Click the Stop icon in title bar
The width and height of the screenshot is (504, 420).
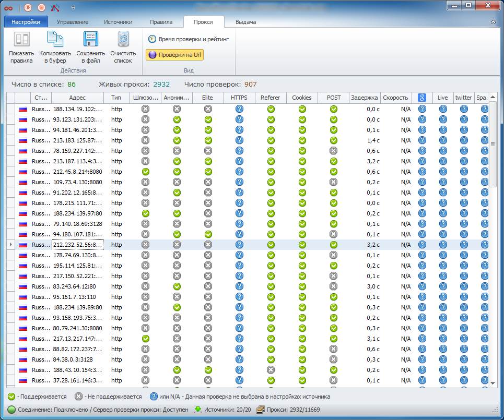click(x=41, y=7)
